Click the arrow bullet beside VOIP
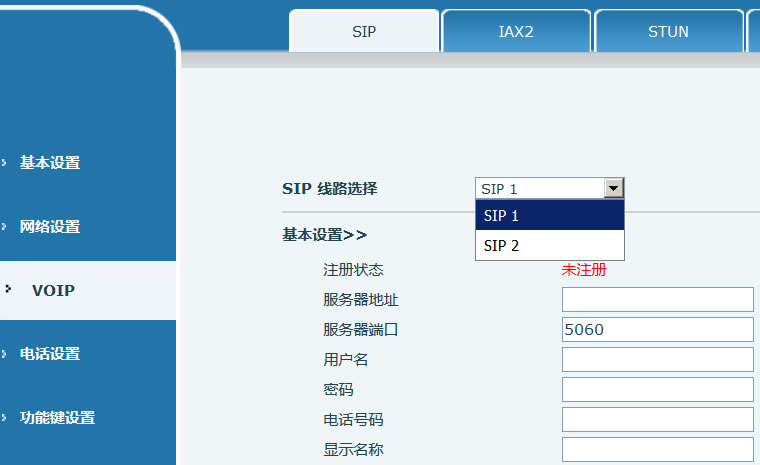 click(x=9, y=289)
